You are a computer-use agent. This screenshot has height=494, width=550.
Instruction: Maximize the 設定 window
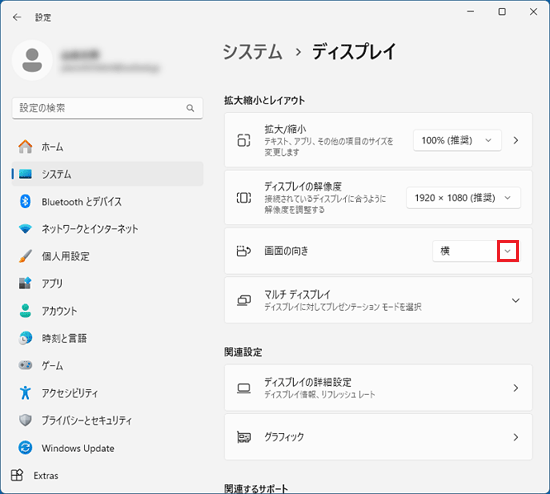pyautogui.click(x=502, y=12)
